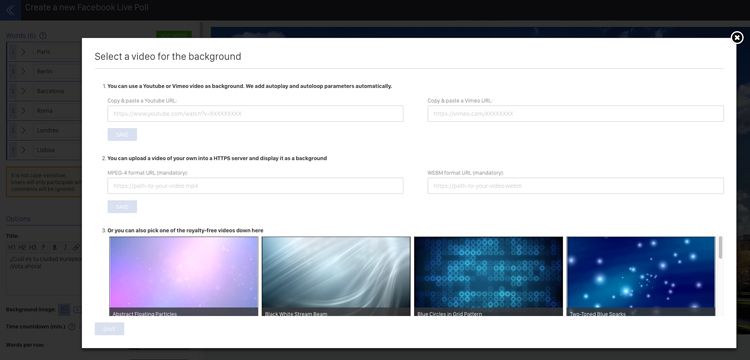Apply italic formatting in title toolbar
The height and width of the screenshot is (360, 750).
(x=66, y=247)
